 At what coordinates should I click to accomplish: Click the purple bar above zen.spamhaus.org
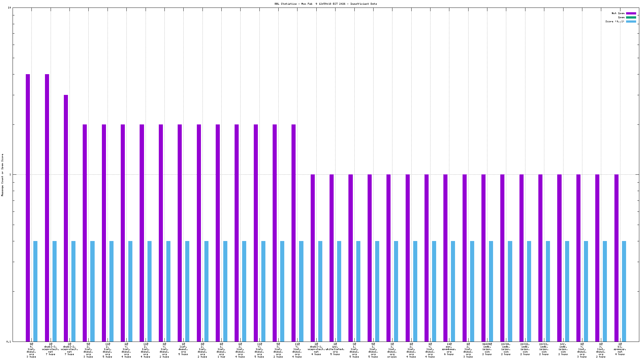pos(445,258)
